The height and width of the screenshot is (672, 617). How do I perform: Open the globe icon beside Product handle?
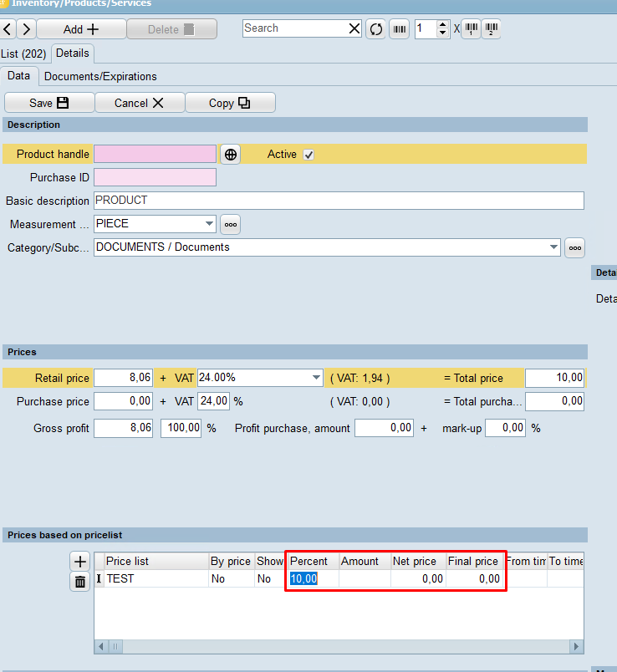[230, 155]
